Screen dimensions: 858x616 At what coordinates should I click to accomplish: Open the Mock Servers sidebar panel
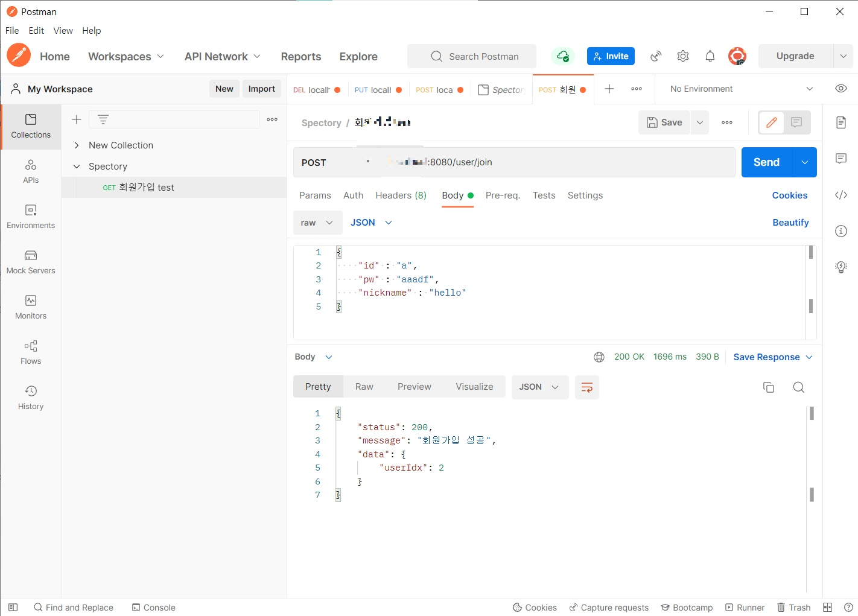click(x=31, y=262)
